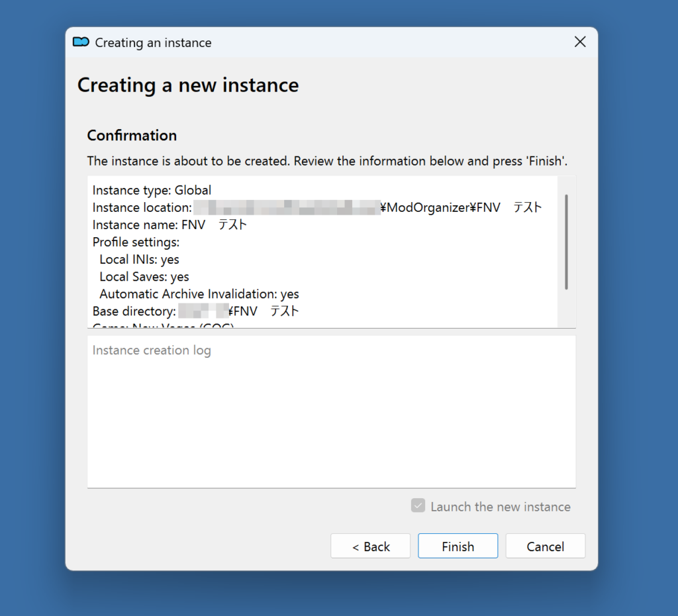Screen dimensions: 678x616
Task: Click the Local Saves: yes line
Action: pos(144,277)
